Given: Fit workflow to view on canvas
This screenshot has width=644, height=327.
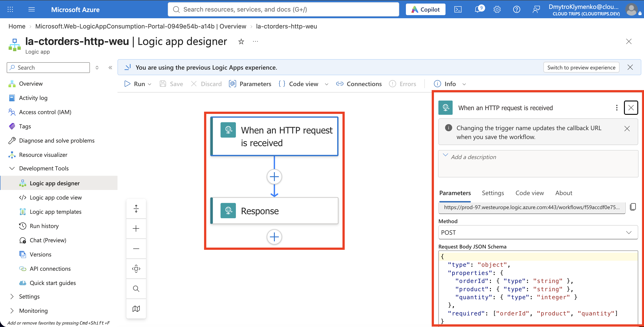Looking at the screenshot, I should pos(136,269).
